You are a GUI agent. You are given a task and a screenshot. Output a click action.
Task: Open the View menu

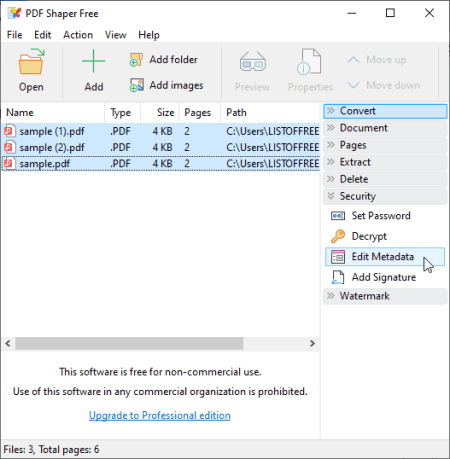116,35
